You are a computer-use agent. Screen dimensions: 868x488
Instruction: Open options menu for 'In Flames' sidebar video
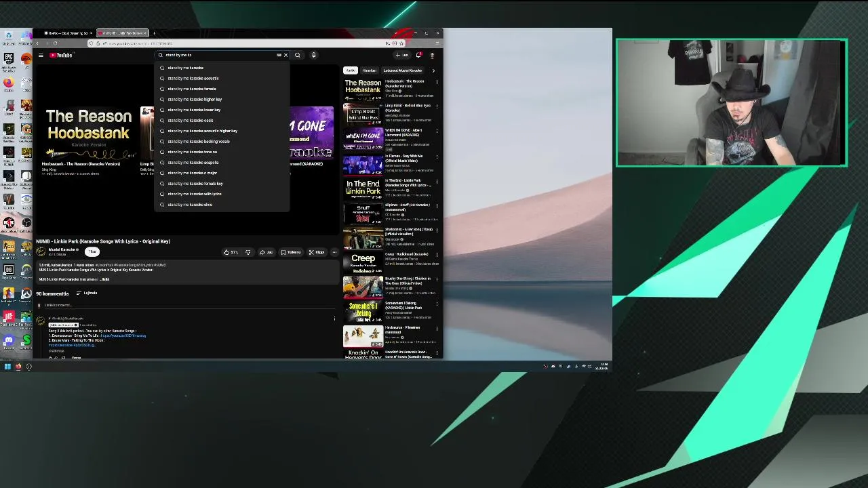click(437, 156)
